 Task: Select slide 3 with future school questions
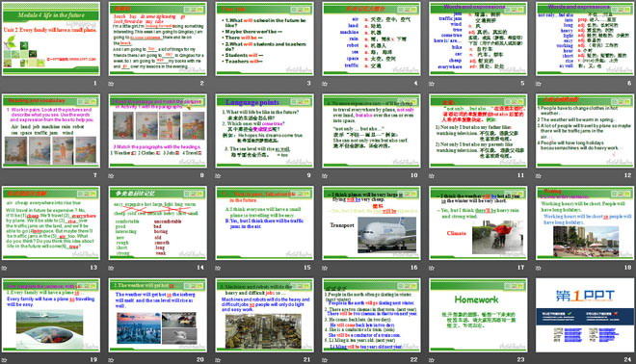tap(264, 39)
